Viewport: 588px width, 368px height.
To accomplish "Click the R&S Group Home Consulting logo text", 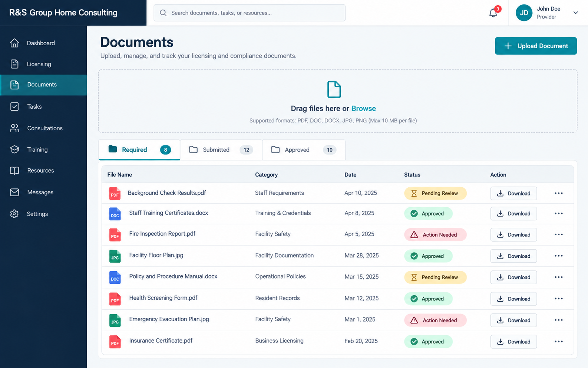I will (x=63, y=13).
